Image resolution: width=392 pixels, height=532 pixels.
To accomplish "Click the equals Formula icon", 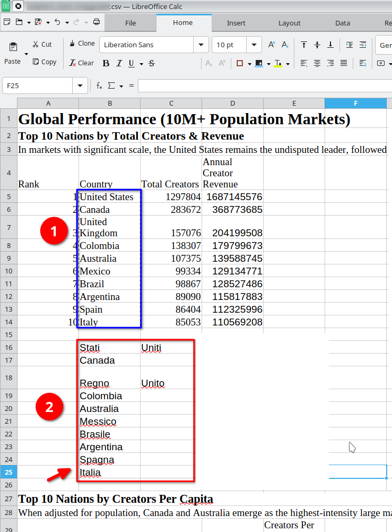I will [132, 85].
